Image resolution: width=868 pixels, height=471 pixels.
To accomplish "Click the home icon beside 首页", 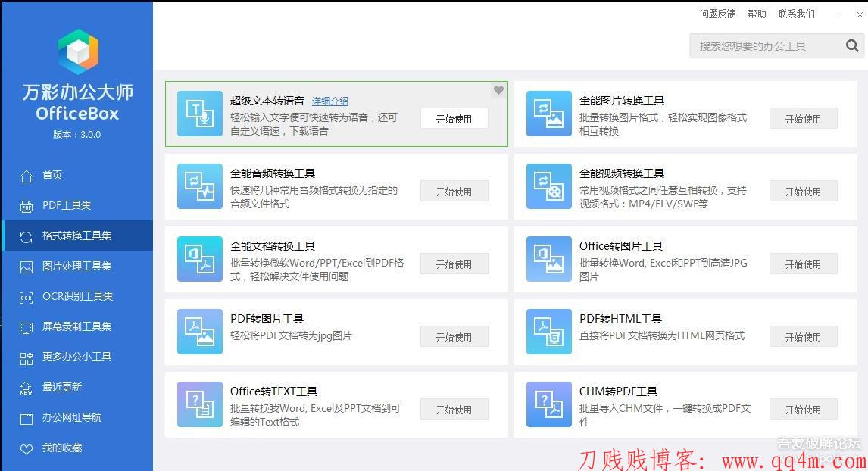I will click(x=26, y=176).
